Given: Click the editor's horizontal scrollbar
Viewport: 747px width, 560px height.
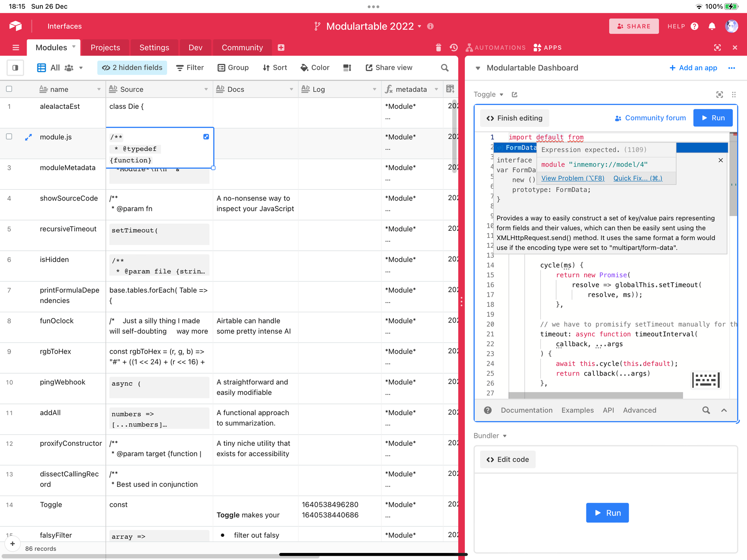Looking at the screenshot, I should pos(596,395).
